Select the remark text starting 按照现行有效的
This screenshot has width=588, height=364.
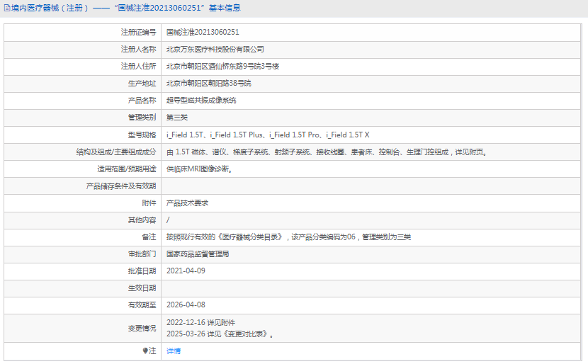click(x=289, y=237)
